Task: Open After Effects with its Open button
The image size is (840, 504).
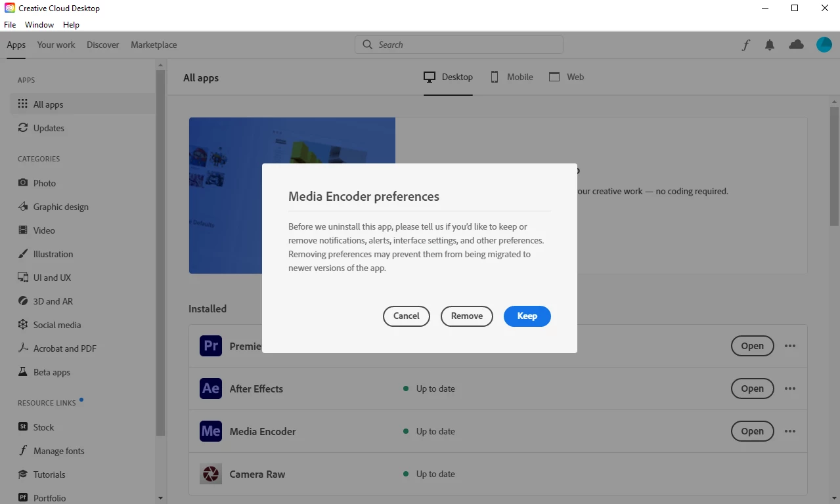Action: pyautogui.click(x=752, y=388)
